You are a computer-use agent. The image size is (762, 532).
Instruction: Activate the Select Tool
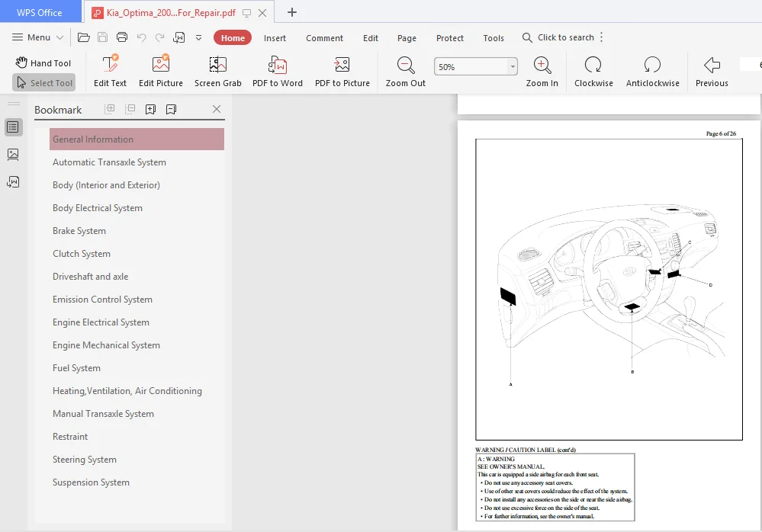coord(44,83)
